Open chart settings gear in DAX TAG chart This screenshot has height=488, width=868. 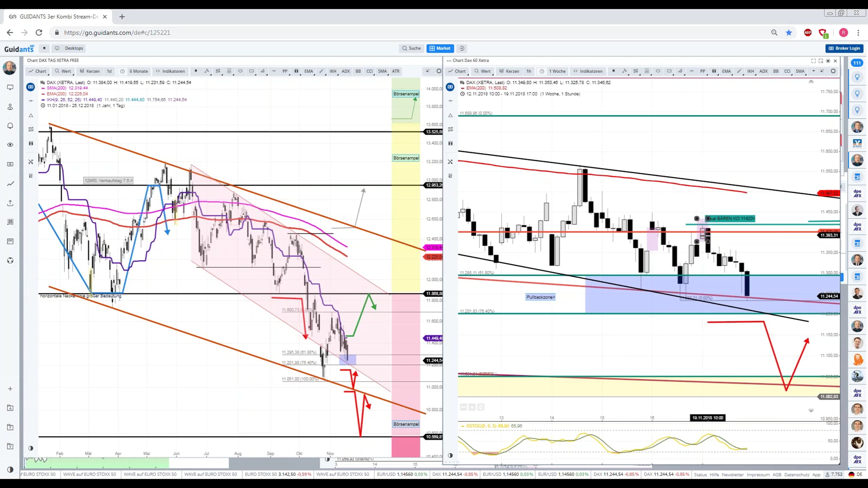click(439, 71)
